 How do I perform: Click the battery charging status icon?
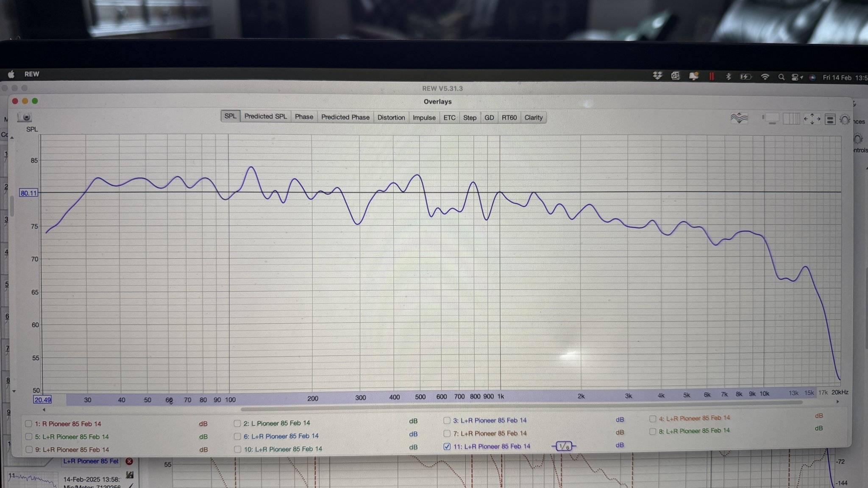tap(746, 77)
